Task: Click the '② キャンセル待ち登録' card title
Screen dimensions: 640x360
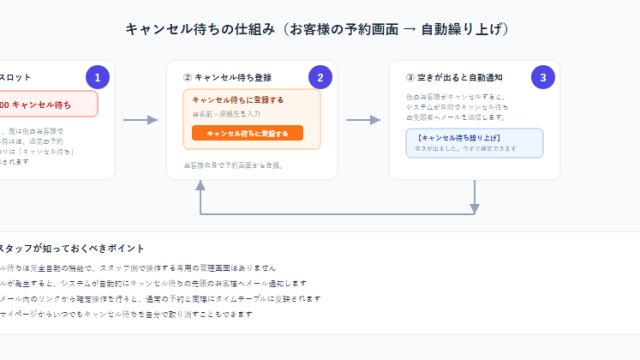Action: point(227,78)
